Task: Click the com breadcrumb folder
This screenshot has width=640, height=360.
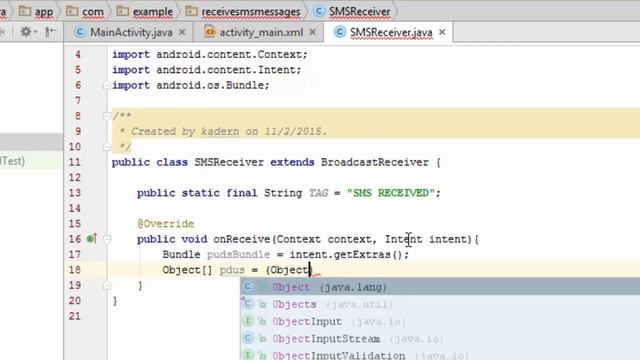Action: (85, 12)
